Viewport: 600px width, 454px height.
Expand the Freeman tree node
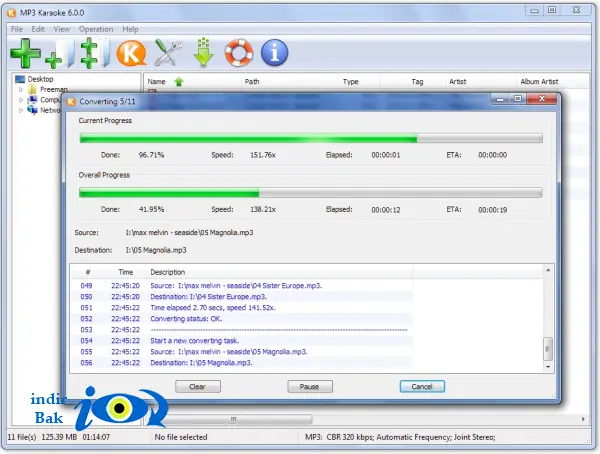pos(21,90)
